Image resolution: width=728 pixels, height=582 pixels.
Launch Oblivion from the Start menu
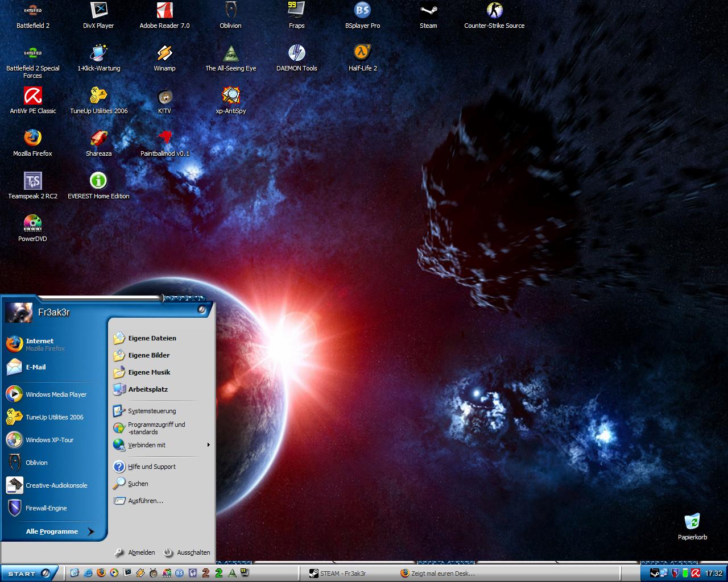point(55,463)
